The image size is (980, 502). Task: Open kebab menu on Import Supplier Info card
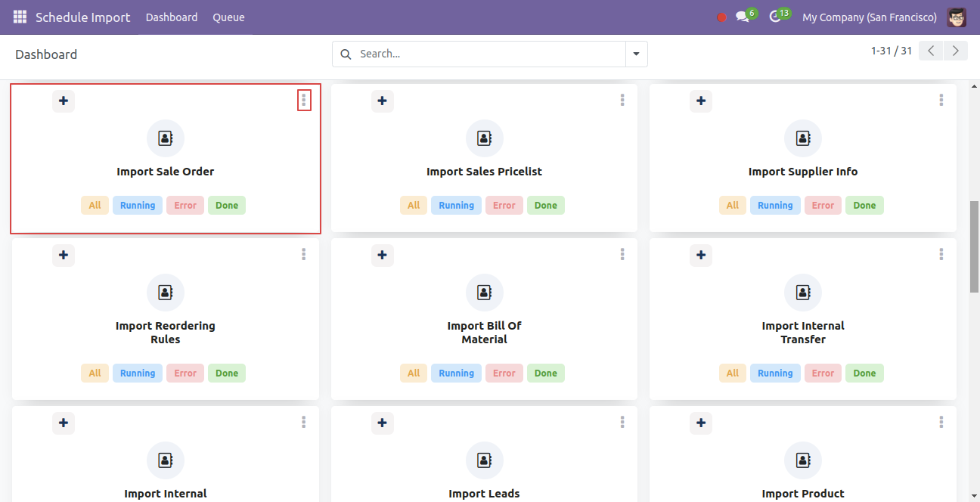[x=941, y=100]
